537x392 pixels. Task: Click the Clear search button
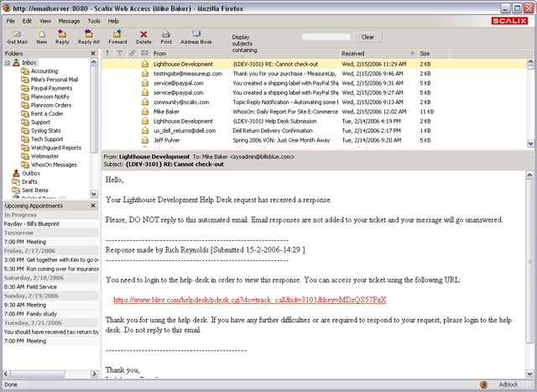tap(368, 37)
